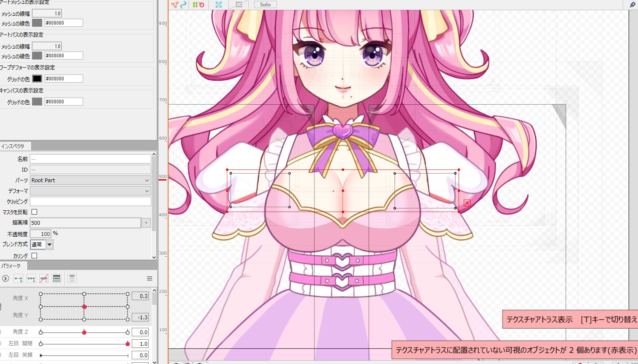The height and width of the screenshot is (364, 638).
Task: Click the 左目 笑顔 slider track
Action: [x=84, y=355]
